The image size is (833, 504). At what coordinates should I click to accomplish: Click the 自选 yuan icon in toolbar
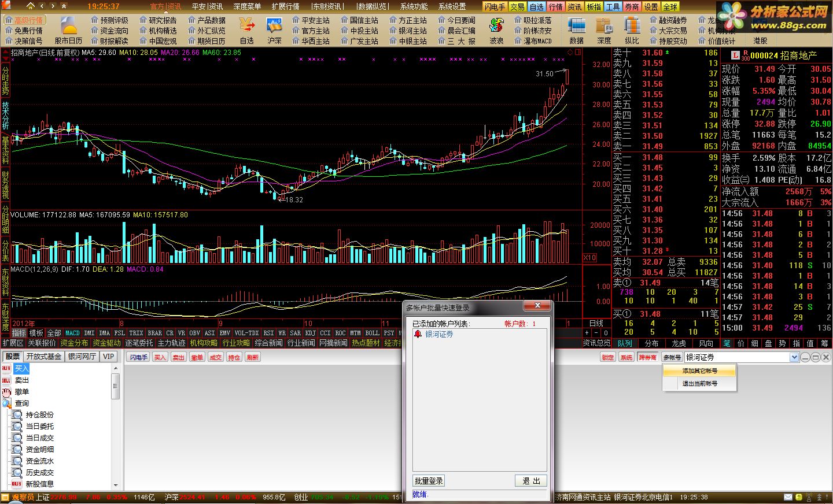247,25
